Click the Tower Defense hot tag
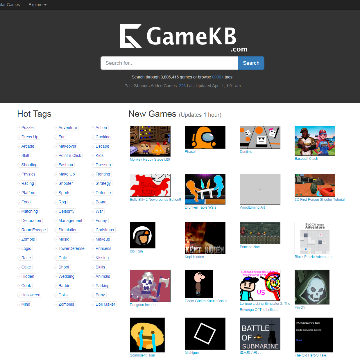 pos(71,249)
